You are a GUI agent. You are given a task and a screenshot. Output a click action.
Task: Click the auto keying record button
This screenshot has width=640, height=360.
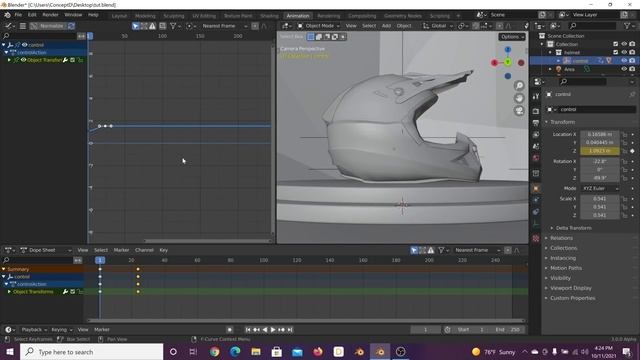coord(230,330)
